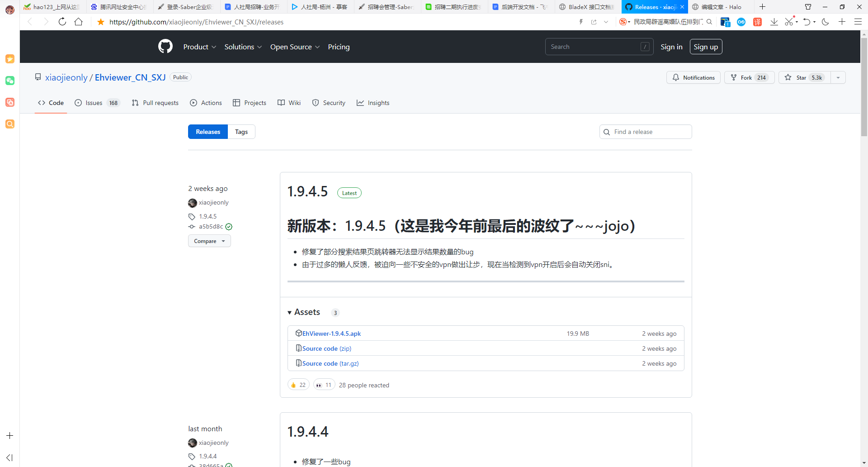The height and width of the screenshot is (467, 868).
Task: Click the orange search sidebar icon
Action: [x=10, y=124]
